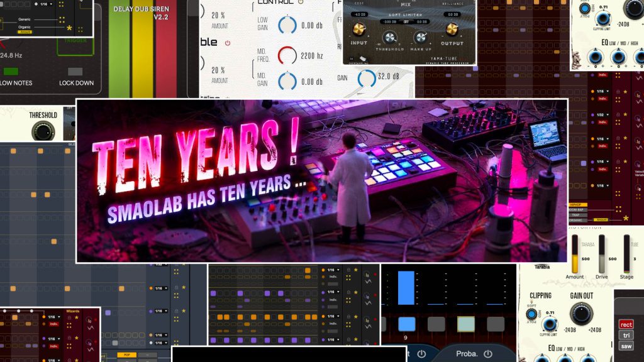
Task: Select the tri waveform button
Action: point(626,336)
